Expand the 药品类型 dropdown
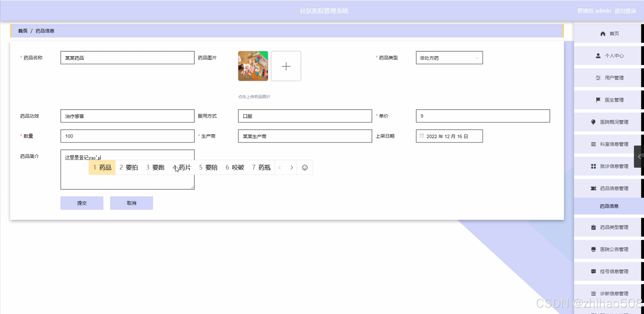 (x=477, y=58)
